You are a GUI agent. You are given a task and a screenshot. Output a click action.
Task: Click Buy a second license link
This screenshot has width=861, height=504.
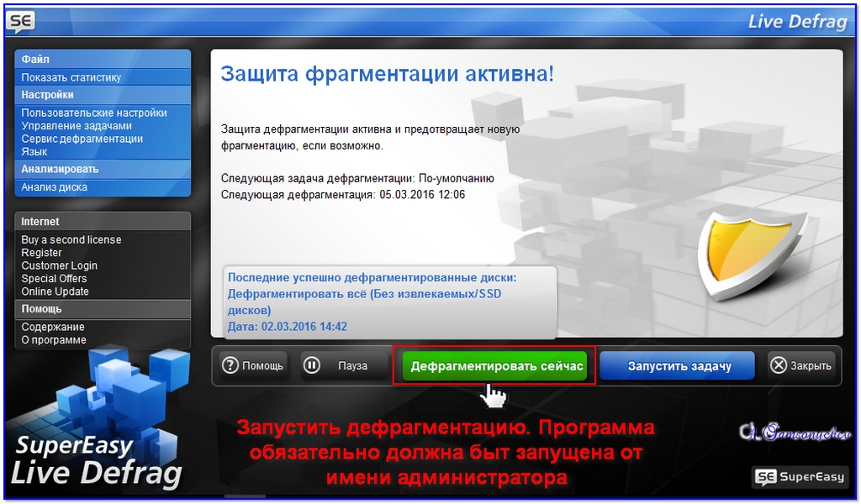coord(71,239)
